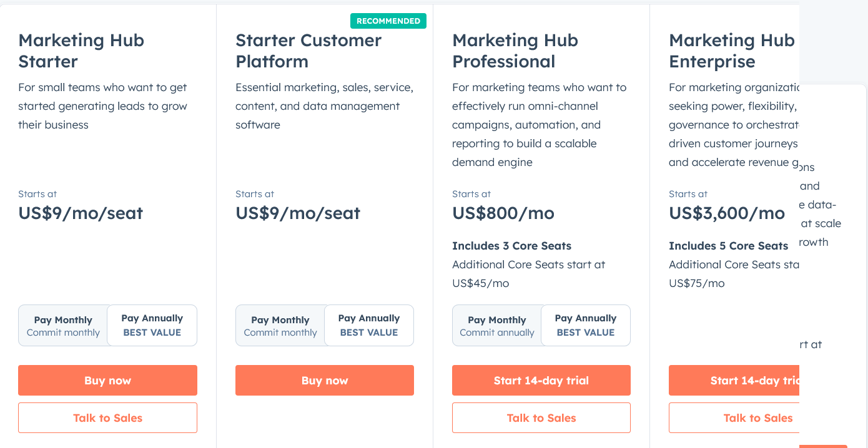The height and width of the screenshot is (448, 868).
Task: Select Pay Annually for Marketing Hub Starter
Action: pos(152,326)
